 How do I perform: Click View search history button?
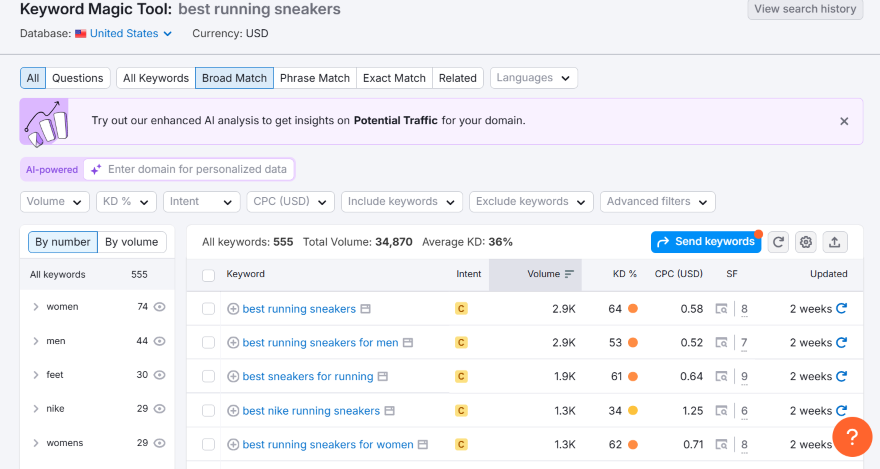click(x=805, y=9)
